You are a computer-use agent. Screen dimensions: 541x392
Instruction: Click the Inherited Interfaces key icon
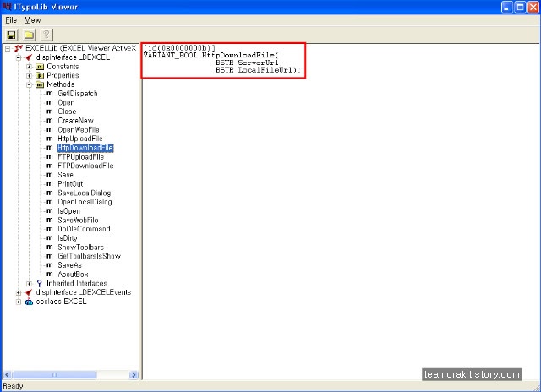click(x=40, y=283)
